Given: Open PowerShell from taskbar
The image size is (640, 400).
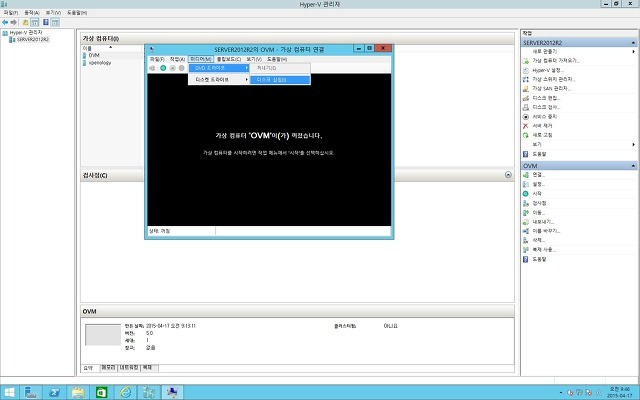Looking at the screenshot, I should click(54, 392).
